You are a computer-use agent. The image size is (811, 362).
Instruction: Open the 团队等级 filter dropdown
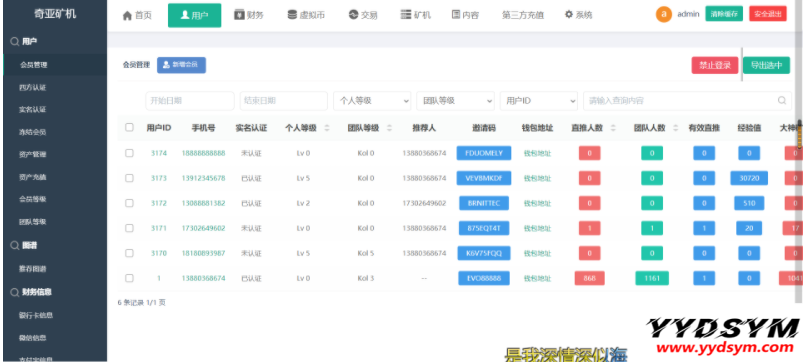point(455,101)
